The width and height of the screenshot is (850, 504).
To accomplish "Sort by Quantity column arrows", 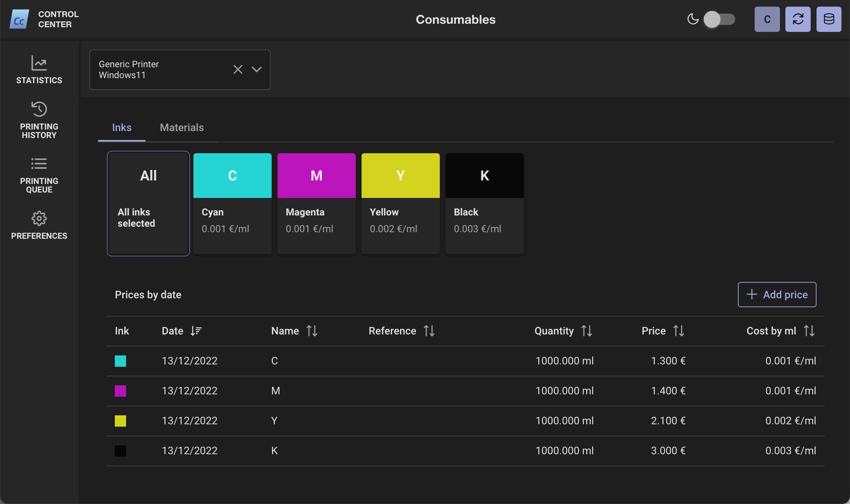I will pos(587,331).
